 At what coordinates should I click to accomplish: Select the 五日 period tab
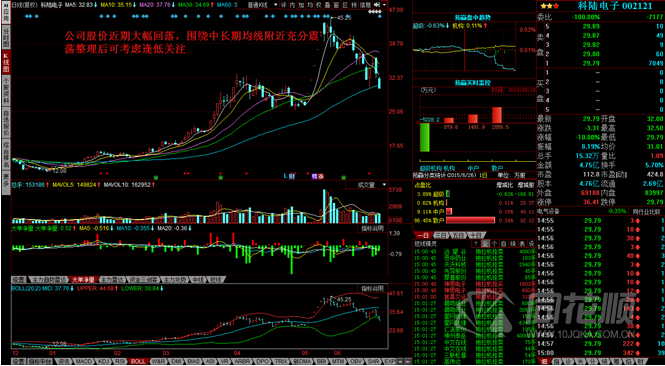pyautogui.click(x=458, y=235)
